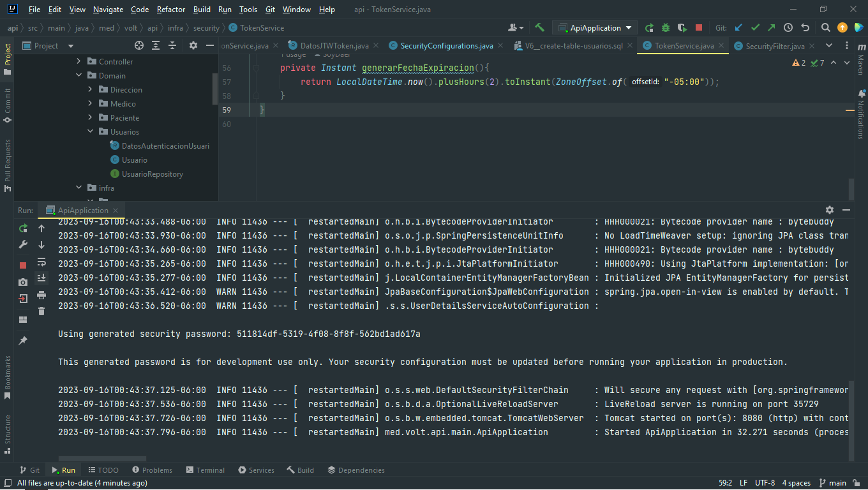The width and height of the screenshot is (868, 490).
Task: Open UsuarioRepository in the tree
Action: click(x=147, y=174)
